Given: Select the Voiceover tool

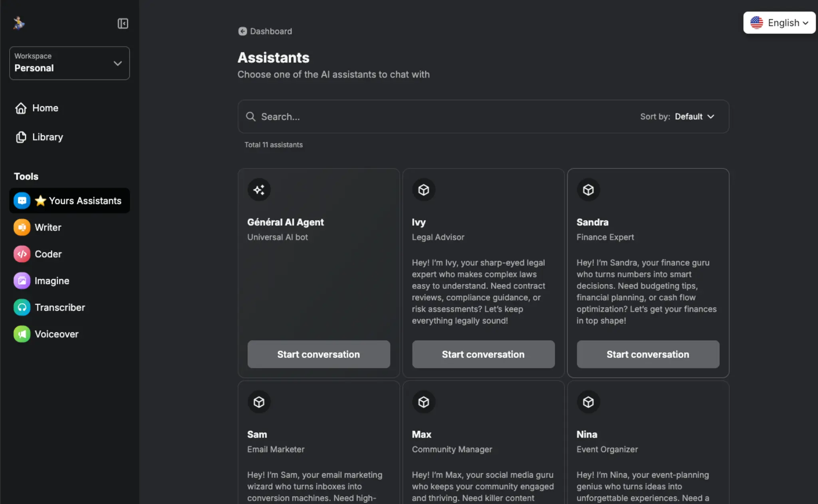Looking at the screenshot, I should click(56, 334).
